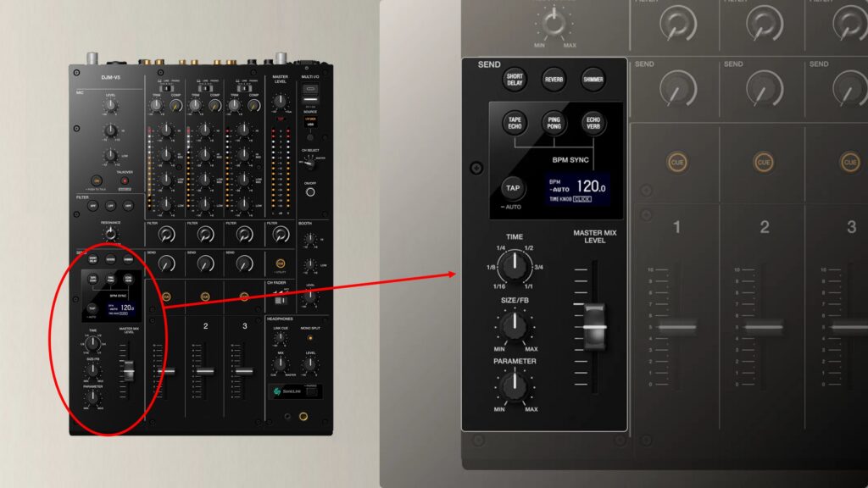Click the MULTI I/O USB port
This screenshot has height=488, width=868.
(x=310, y=88)
